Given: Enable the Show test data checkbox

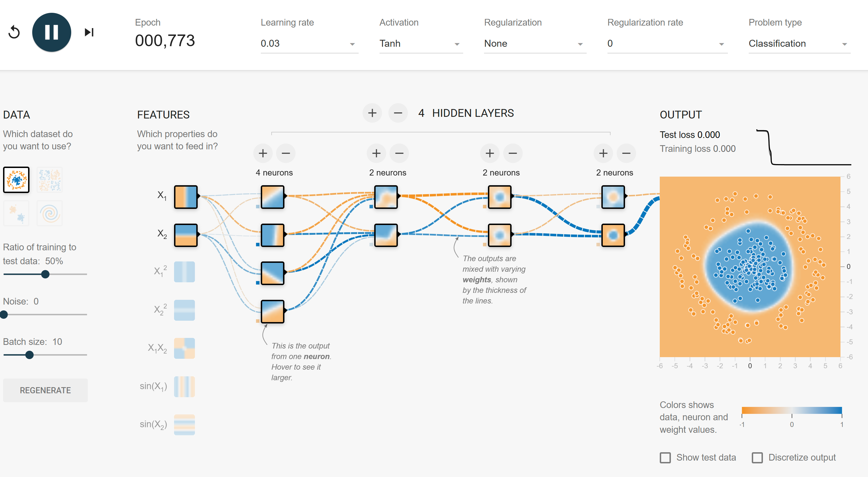Looking at the screenshot, I should 665,458.
